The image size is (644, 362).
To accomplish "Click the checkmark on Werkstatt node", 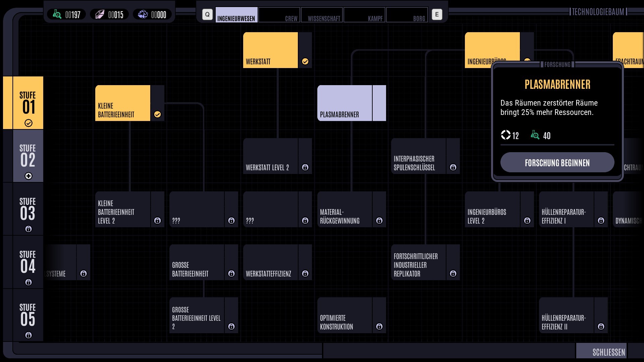I will 305,61.
